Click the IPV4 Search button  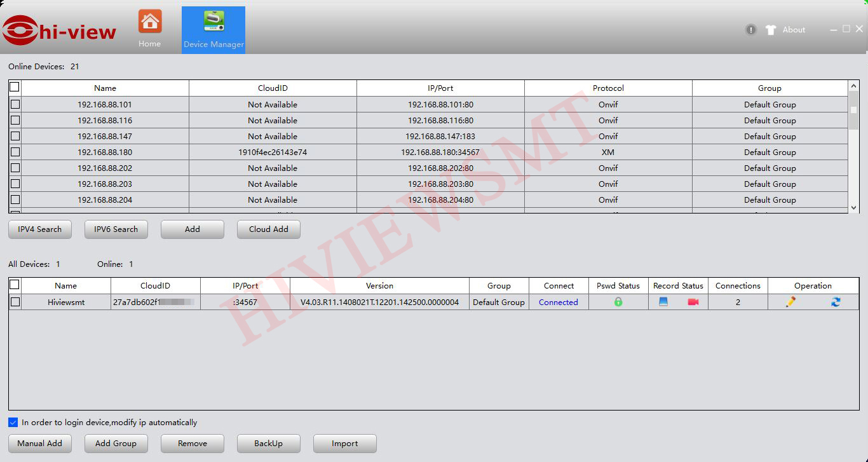coord(40,229)
